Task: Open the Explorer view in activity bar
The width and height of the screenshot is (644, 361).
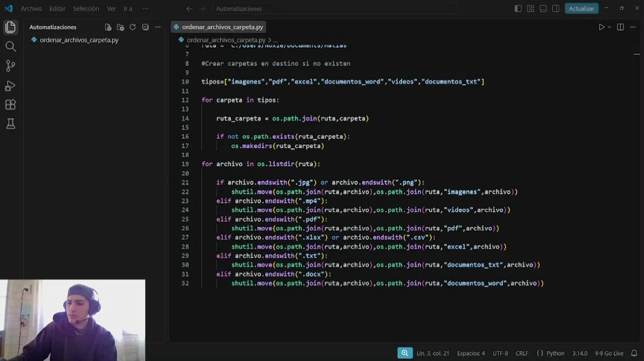Action: [10, 27]
